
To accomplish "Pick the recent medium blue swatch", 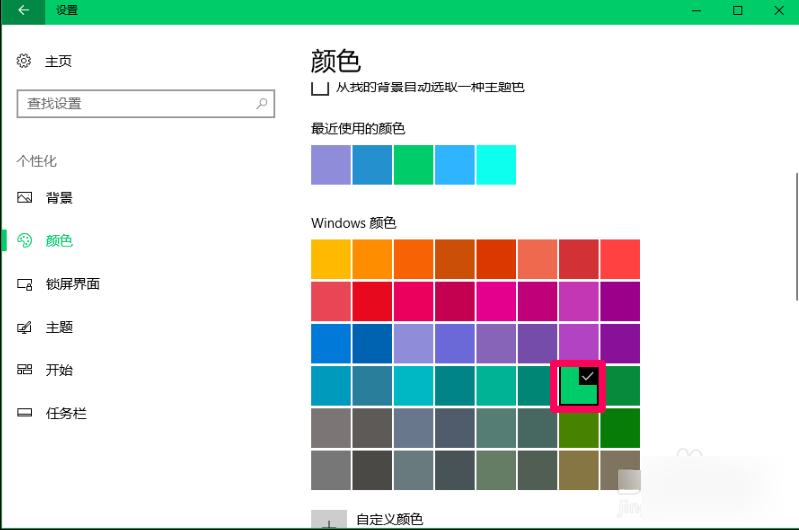I will click(372, 165).
